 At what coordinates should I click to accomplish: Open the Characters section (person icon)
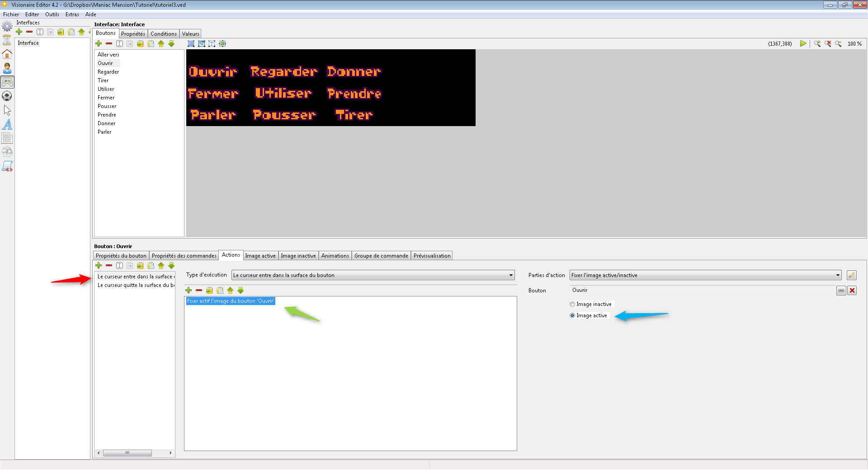pos(7,68)
